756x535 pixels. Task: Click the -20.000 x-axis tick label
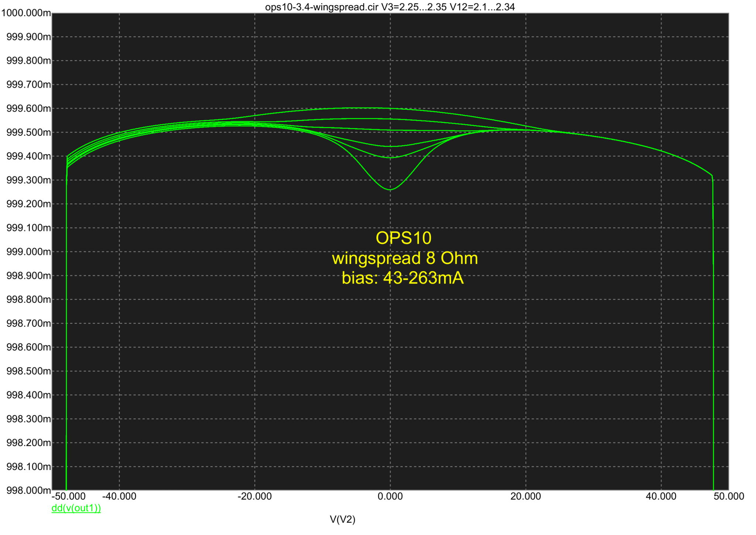255,496
